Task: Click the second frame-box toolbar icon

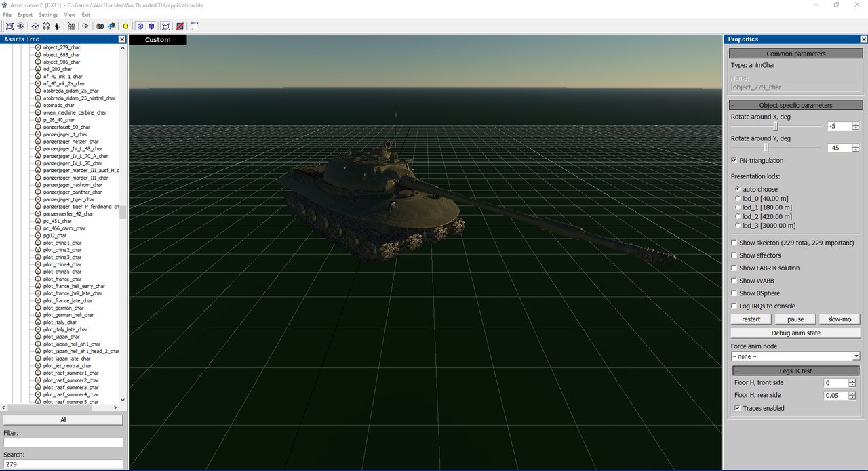Action: (x=165, y=26)
